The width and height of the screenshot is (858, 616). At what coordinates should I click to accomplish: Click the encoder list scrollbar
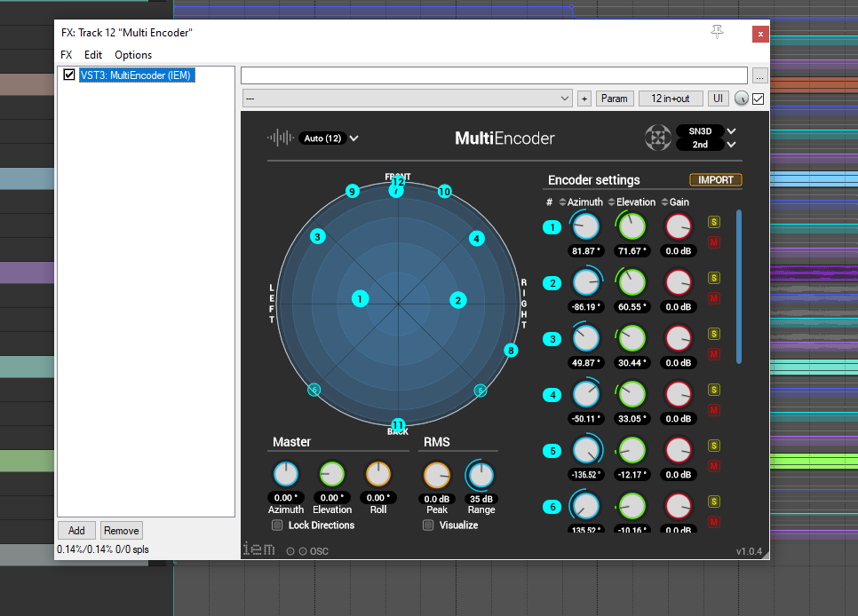(x=739, y=287)
